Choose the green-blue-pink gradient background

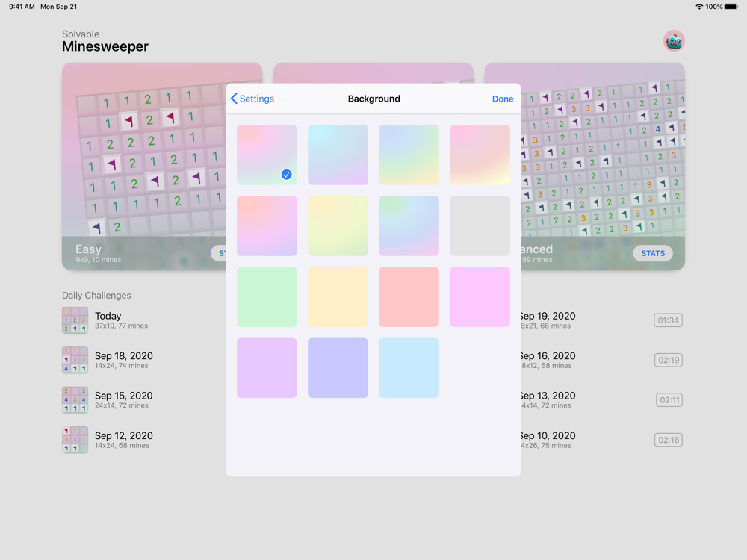point(409,225)
